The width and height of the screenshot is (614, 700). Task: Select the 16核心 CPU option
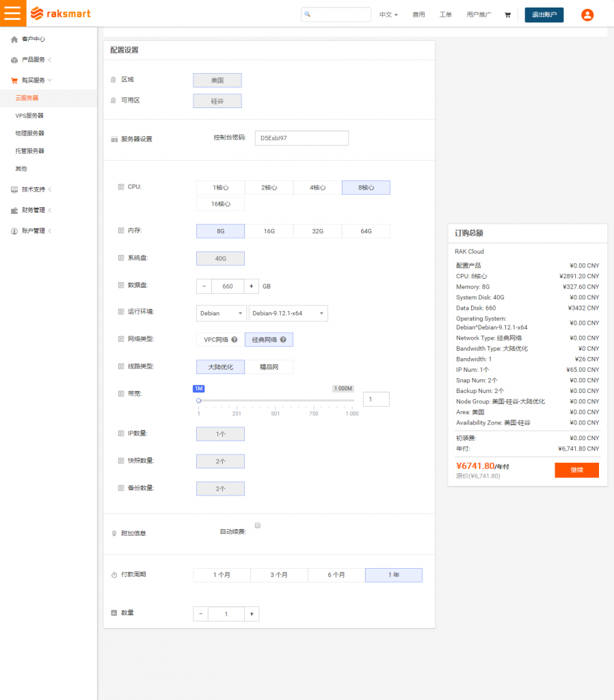220,204
